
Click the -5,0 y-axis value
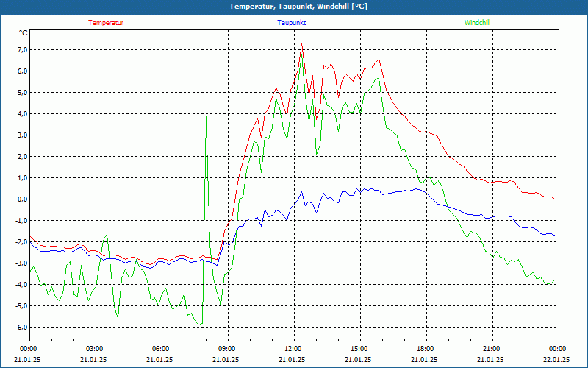pos(21,305)
